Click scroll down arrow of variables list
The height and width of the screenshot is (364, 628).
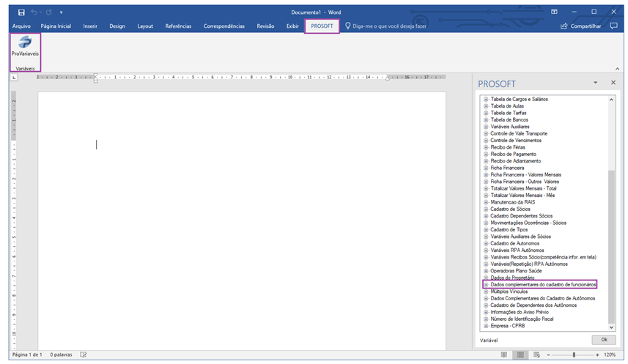[611, 327]
